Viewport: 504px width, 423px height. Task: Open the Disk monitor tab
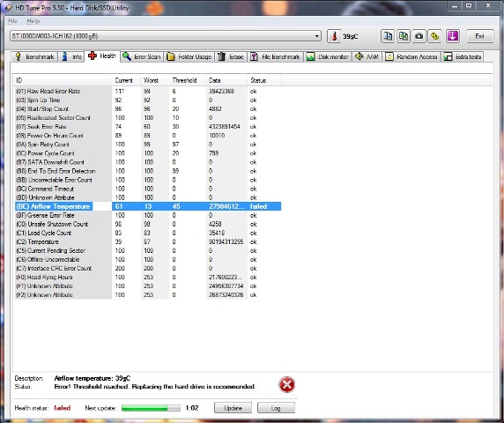[x=328, y=57]
